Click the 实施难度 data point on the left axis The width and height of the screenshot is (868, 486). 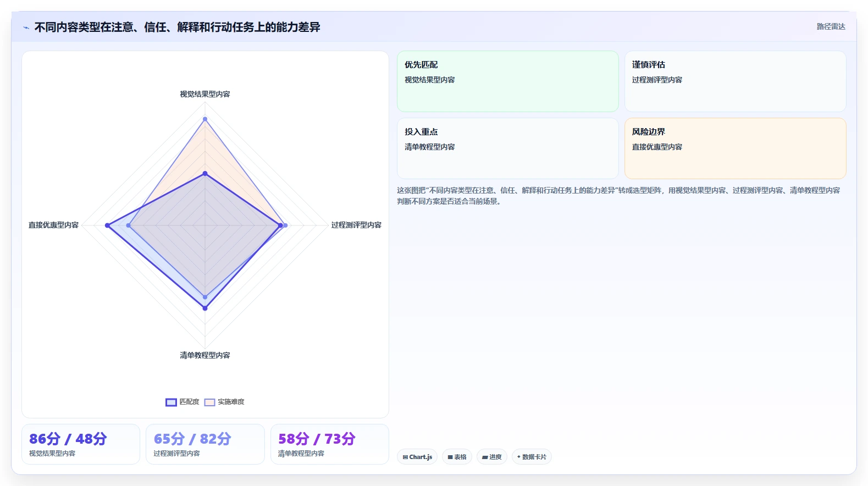(129, 225)
